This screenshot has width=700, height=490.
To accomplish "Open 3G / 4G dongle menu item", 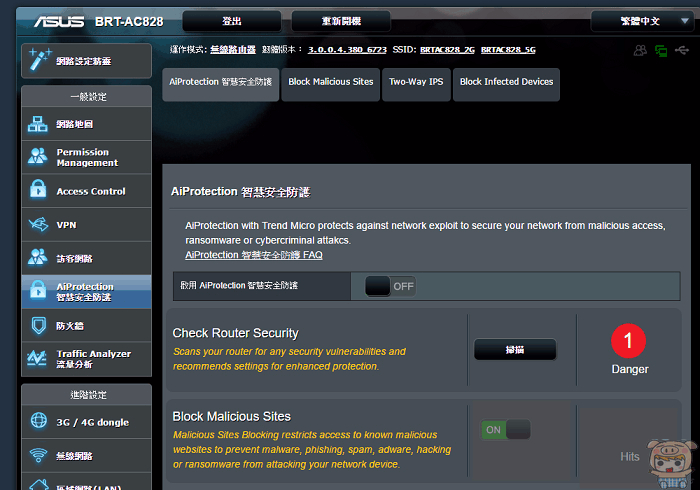I will click(x=87, y=422).
